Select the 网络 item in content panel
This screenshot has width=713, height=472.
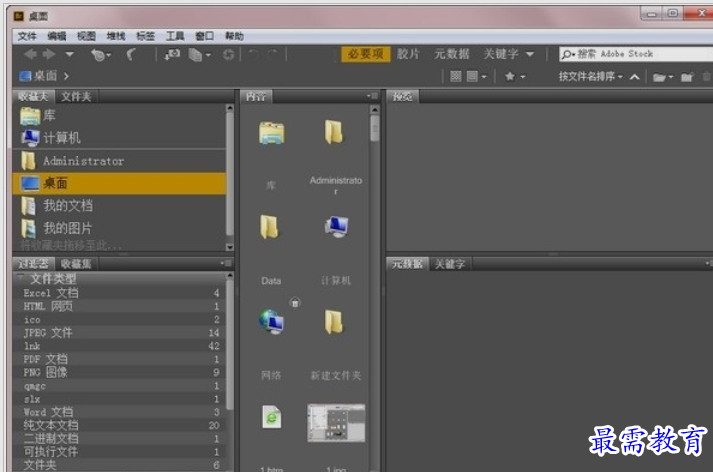(271, 322)
